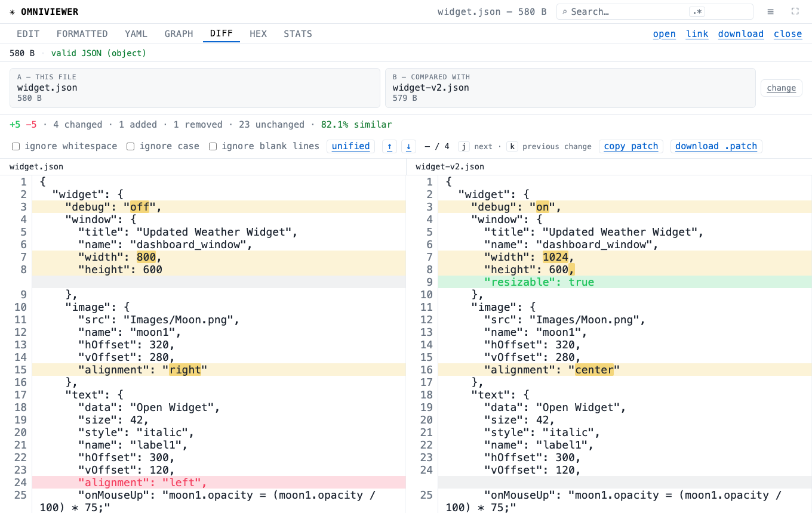Enable ignore whitespace checkbox
Screen dimensions: 812x513
[16, 146]
